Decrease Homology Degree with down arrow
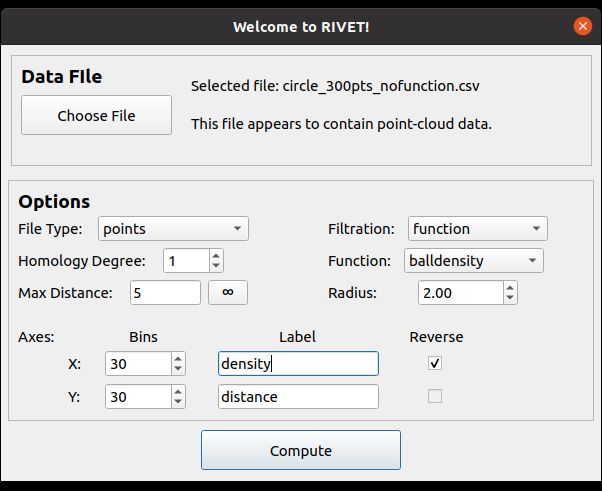 pos(216,266)
